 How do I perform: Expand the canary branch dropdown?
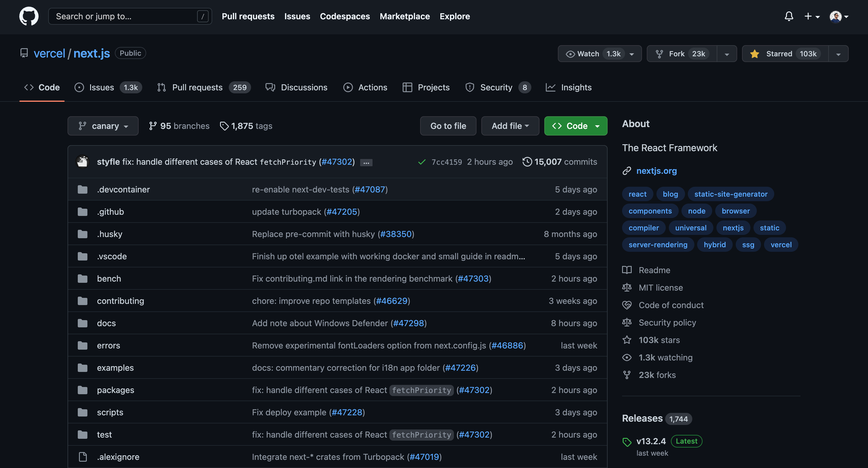(x=102, y=126)
